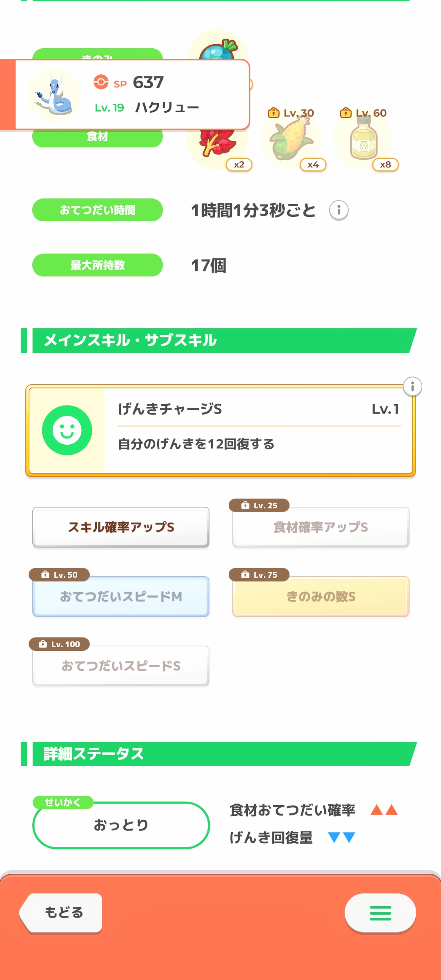Select locked きのみの数S sub skill

coord(321,597)
